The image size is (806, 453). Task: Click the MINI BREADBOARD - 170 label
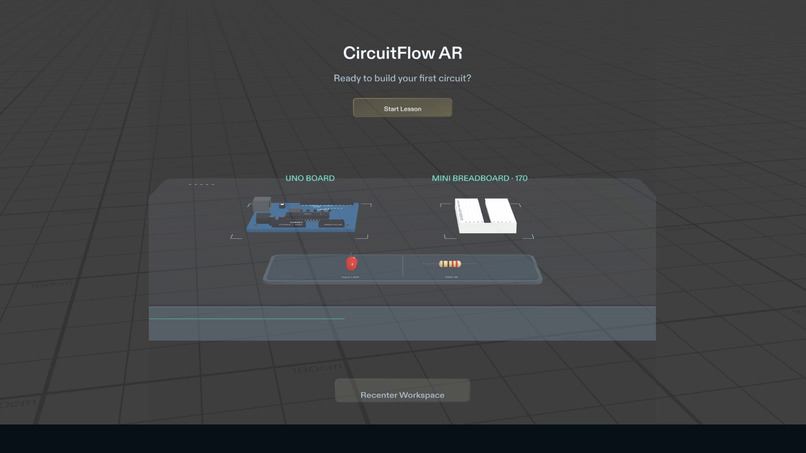(480, 178)
